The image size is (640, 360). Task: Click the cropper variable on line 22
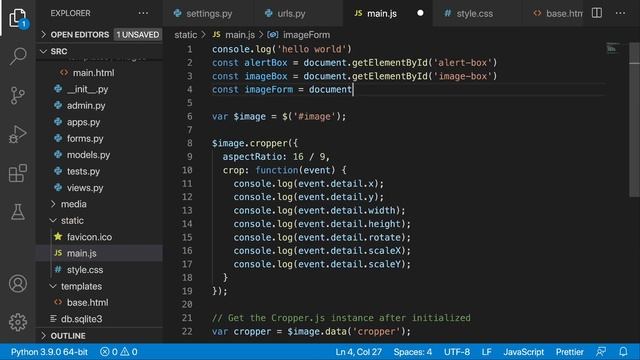(252, 331)
